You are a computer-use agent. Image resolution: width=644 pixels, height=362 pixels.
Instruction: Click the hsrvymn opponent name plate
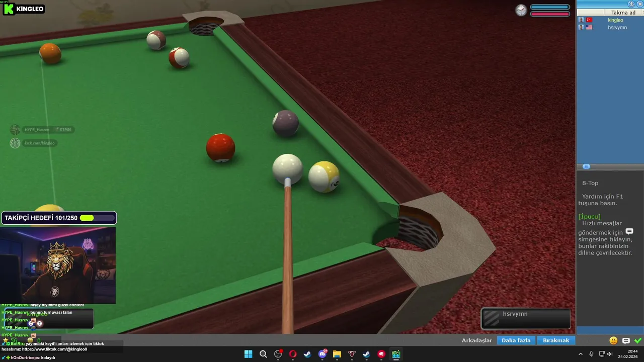point(526,318)
